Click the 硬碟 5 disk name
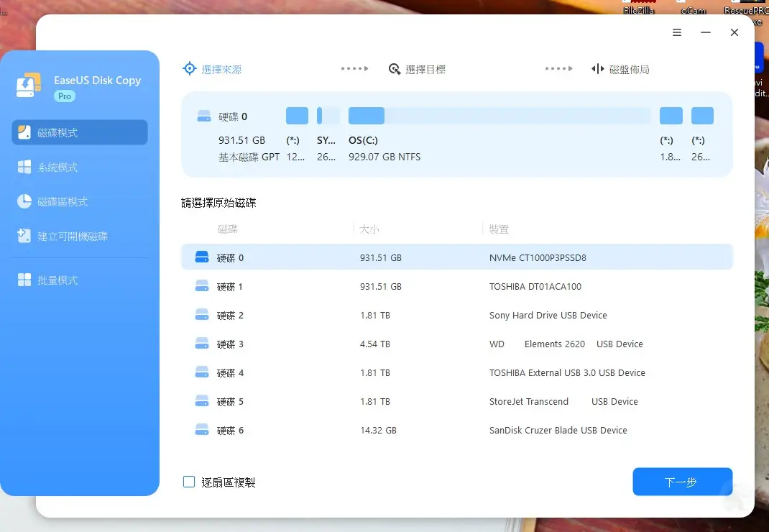 tap(230, 401)
